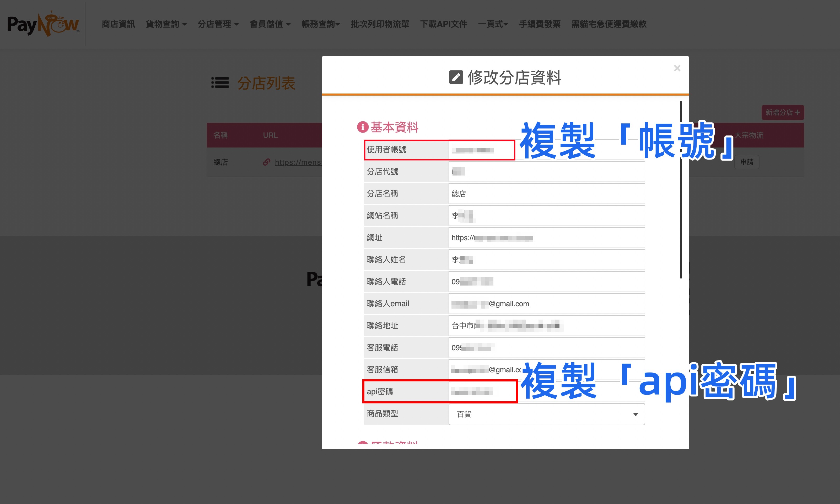Click the 名稱 column header
This screenshot has width=840, height=504.
(x=220, y=135)
